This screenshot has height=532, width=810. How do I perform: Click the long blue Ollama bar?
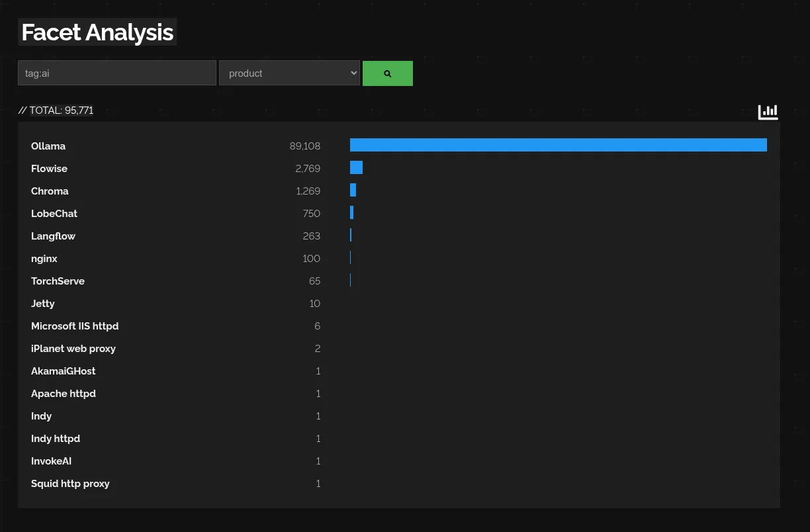click(x=559, y=145)
